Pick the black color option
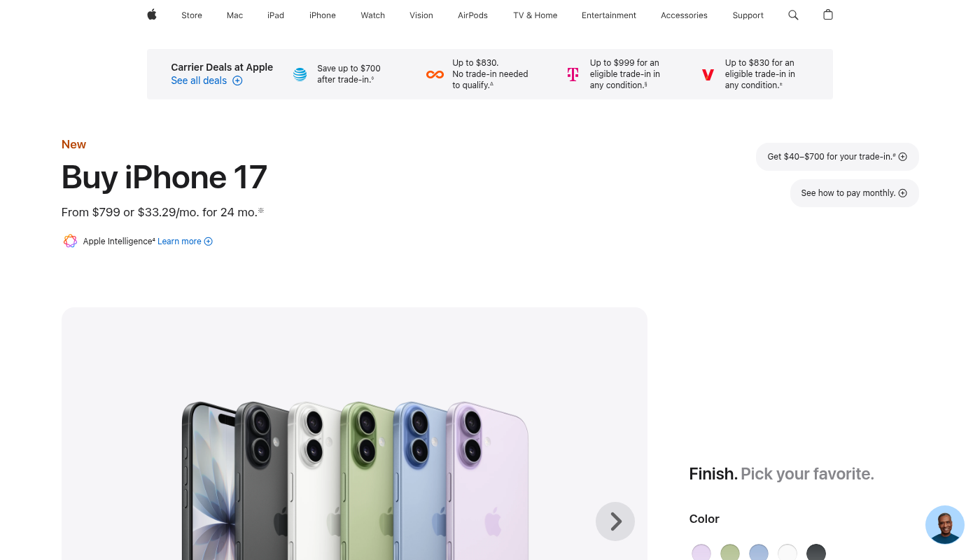 point(816,552)
